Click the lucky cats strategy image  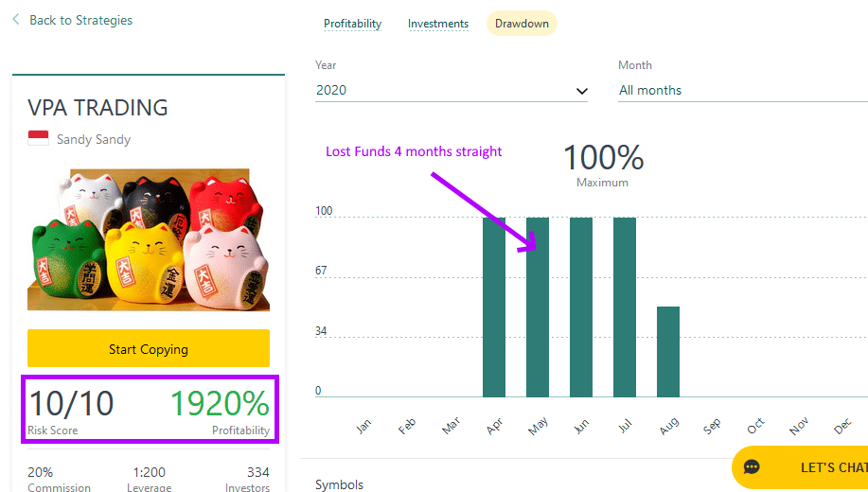point(149,239)
